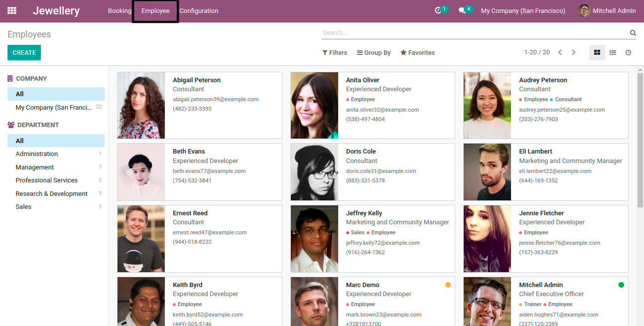The height and width of the screenshot is (326, 644).
Task: Filter by Management department
Action: (56, 167)
